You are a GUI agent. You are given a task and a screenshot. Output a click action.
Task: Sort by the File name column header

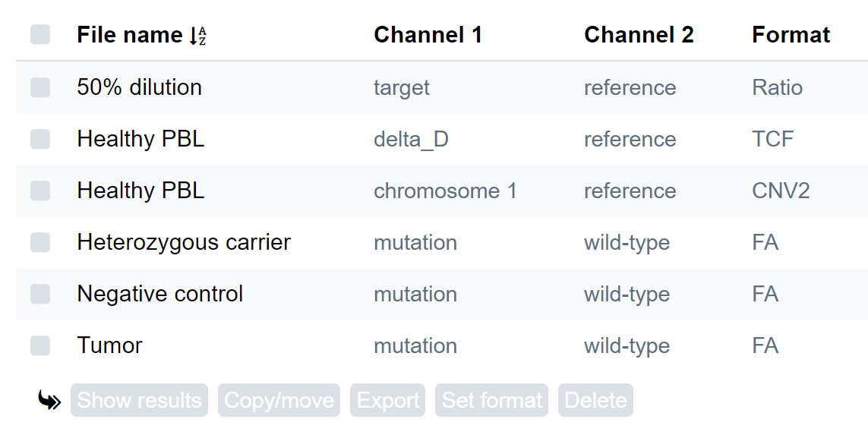click(130, 36)
